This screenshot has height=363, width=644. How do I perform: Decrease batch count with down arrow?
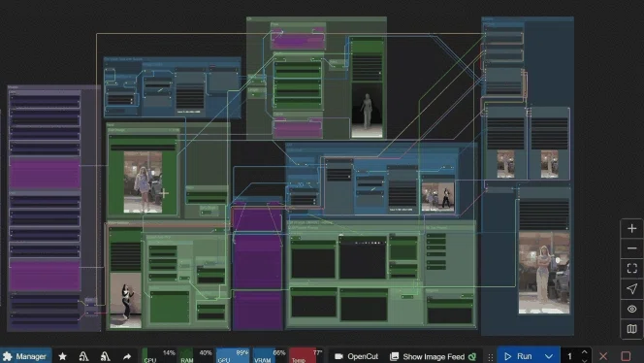[585, 360]
